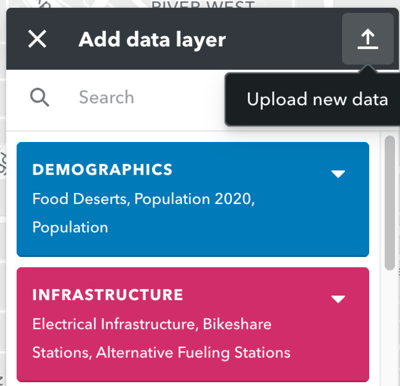Click the layer list scrollbar thumb
400x386 pixels.
(x=390, y=203)
